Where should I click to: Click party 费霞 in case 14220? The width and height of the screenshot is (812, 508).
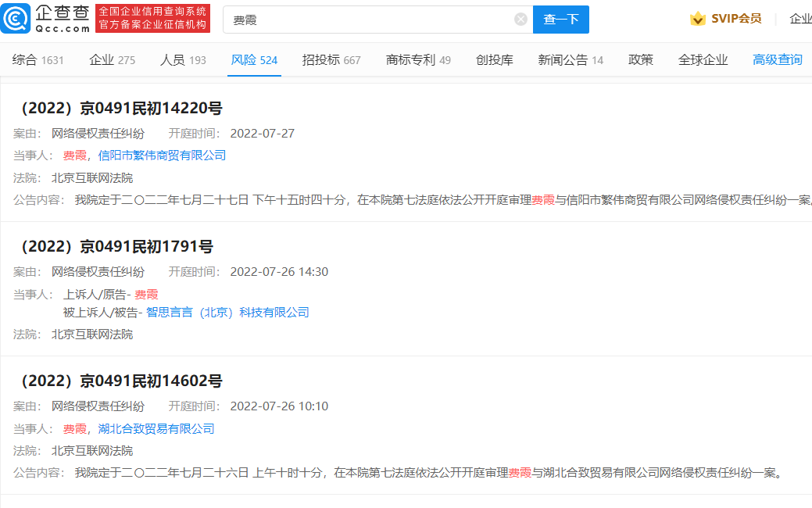[x=74, y=156]
